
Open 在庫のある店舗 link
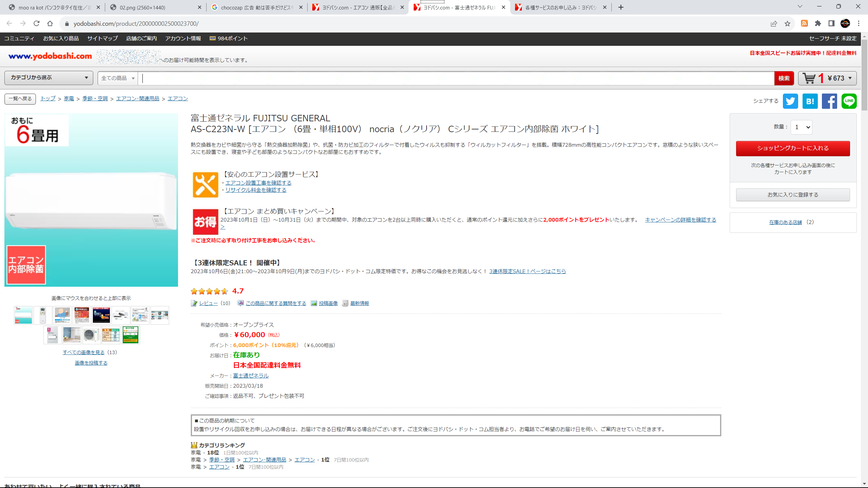tap(785, 222)
